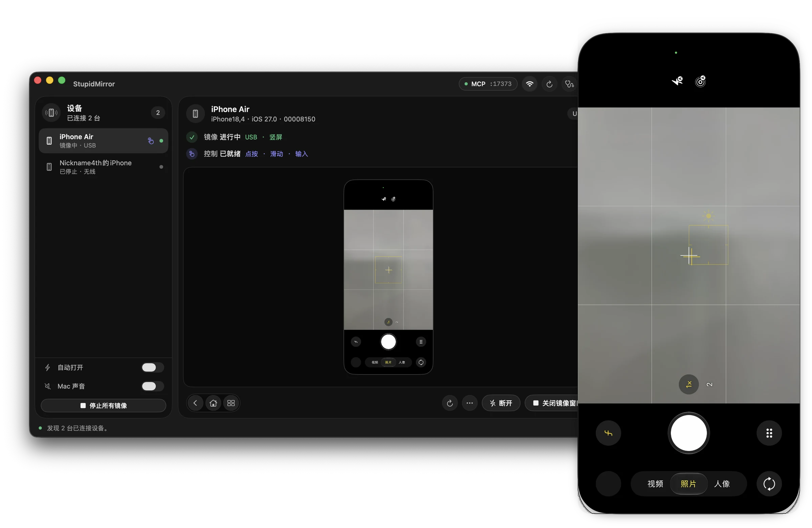Click the 滑动 control label
Viewport: 812px width, 528px height.
276,154
